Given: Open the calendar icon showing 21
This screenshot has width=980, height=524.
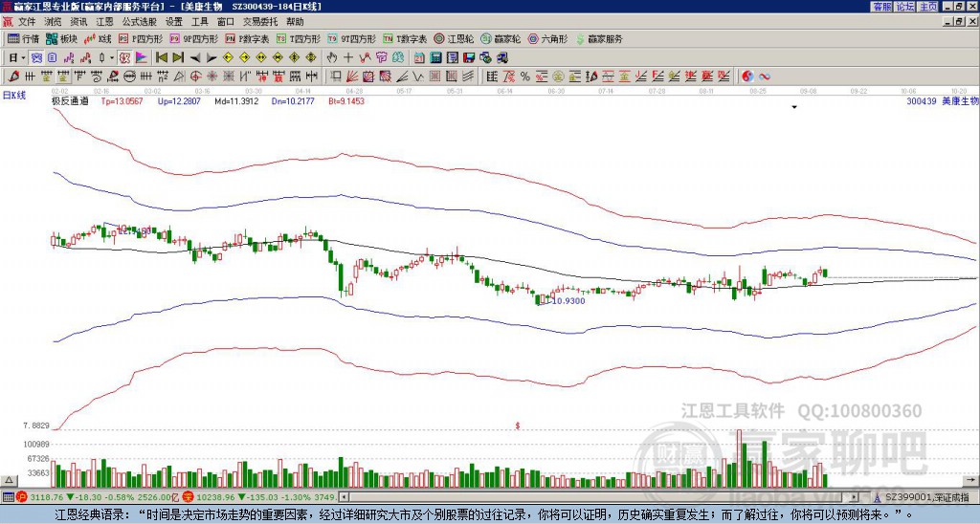Looking at the screenshot, I should point(419,57).
